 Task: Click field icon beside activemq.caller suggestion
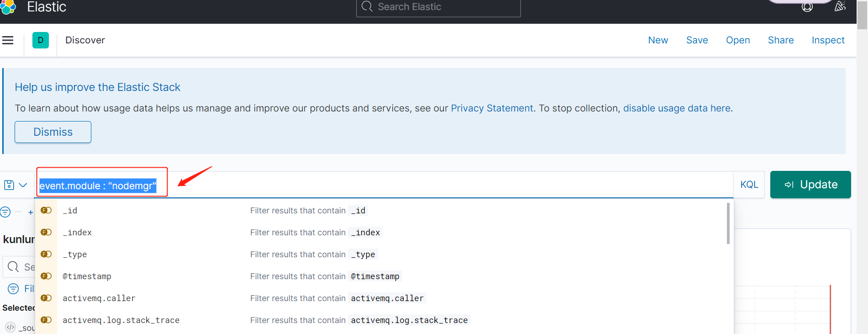pyautogui.click(x=46, y=298)
